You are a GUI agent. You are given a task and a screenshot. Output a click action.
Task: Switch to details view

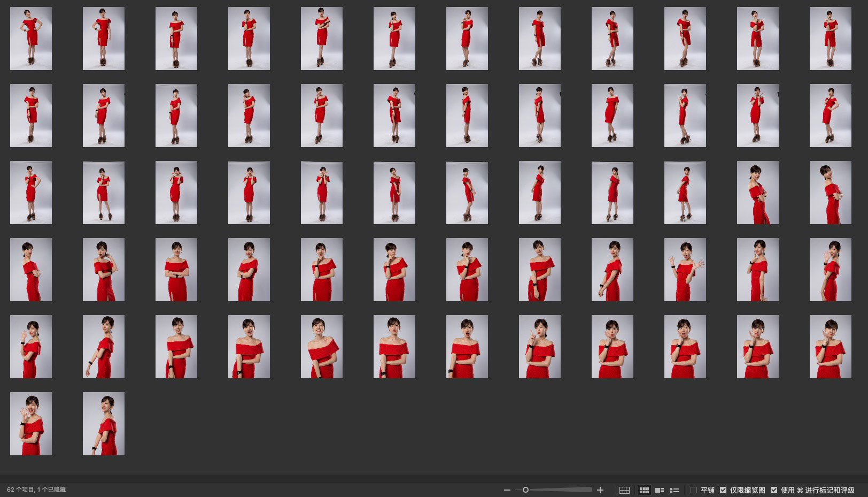point(660,490)
